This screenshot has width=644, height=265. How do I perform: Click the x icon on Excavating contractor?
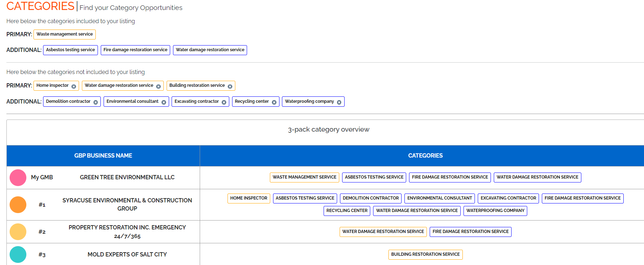coord(224,102)
